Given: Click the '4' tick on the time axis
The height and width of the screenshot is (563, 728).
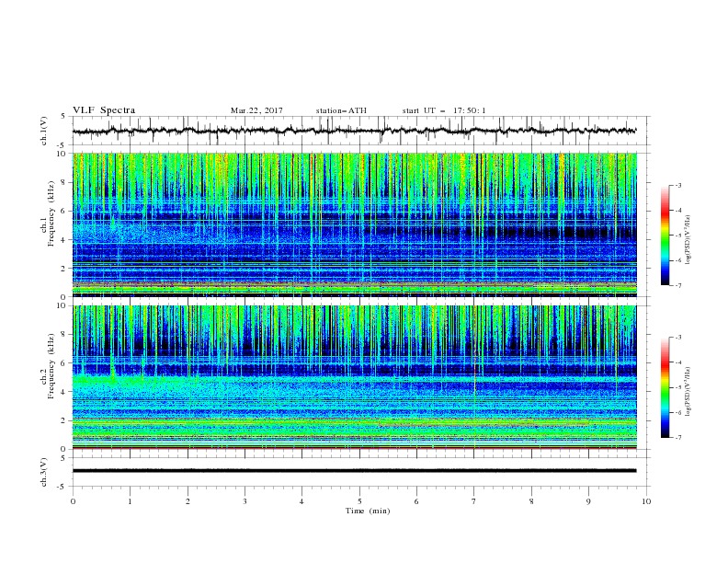Looking at the screenshot, I should pos(301,501).
